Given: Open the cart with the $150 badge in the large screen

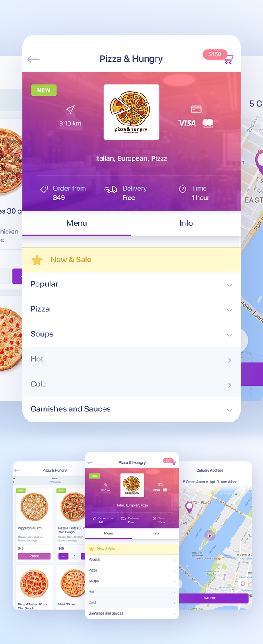Looking at the screenshot, I should pos(228,60).
